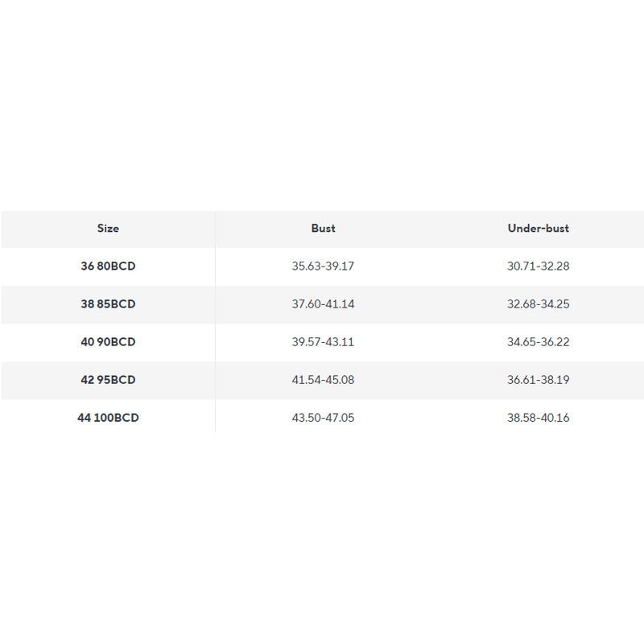Select the 42 95BCD size label
Screen dimensions: 644x644
pyautogui.click(x=108, y=380)
